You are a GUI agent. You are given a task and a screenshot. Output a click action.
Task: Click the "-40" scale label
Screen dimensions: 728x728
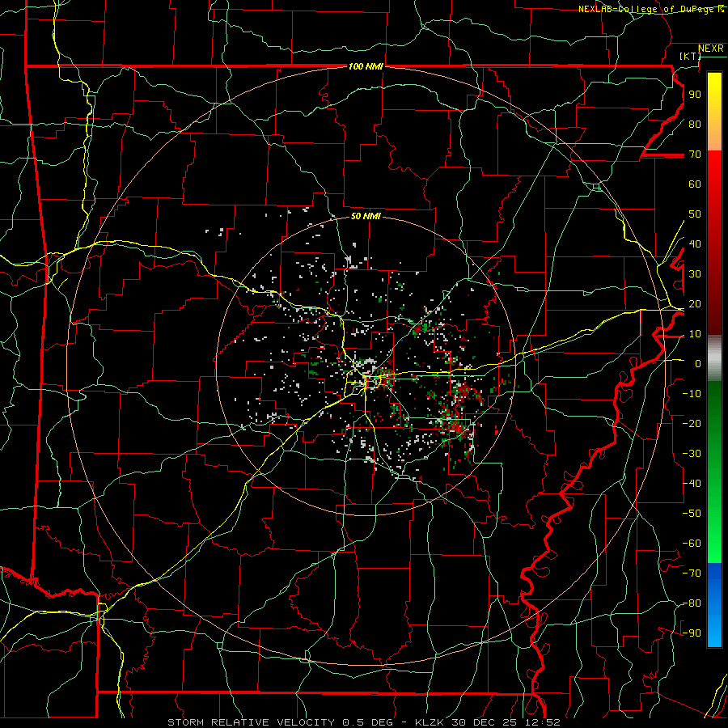pos(692,484)
